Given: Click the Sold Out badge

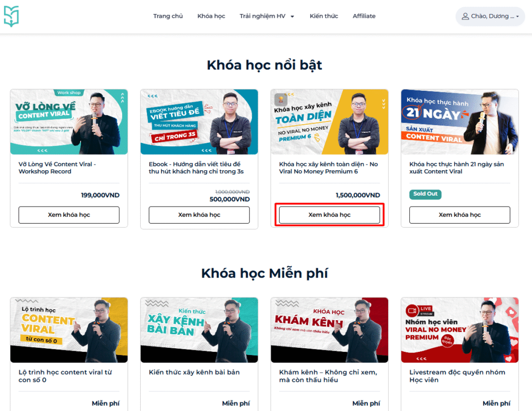Looking at the screenshot, I should pyautogui.click(x=425, y=194).
